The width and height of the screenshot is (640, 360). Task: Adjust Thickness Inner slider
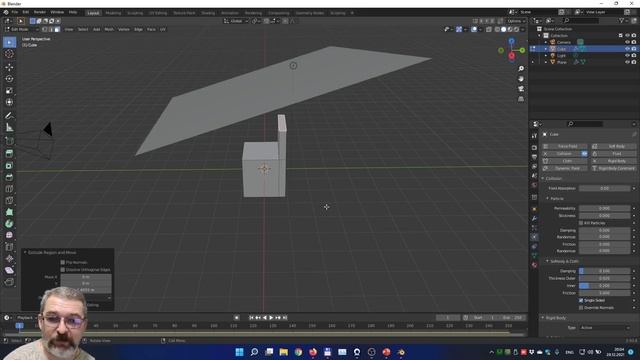[x=604, y=286]
